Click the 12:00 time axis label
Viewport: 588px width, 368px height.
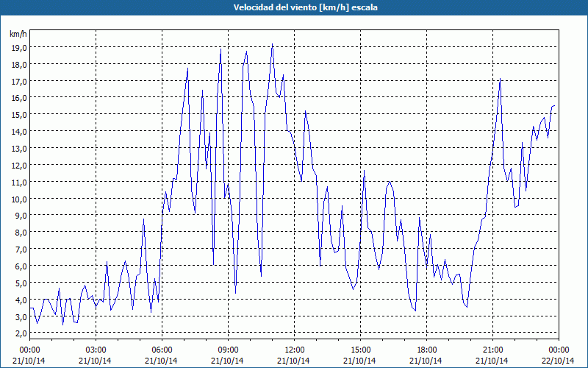click(x=295, y=350)
